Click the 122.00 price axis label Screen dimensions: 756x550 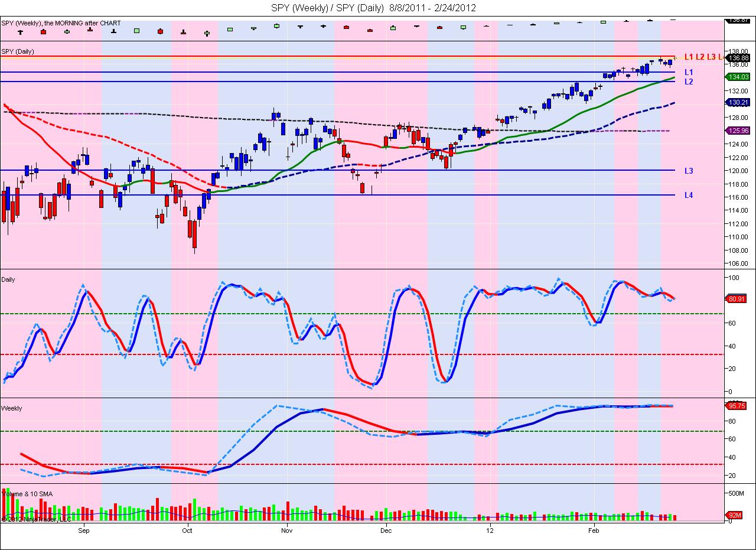pos(739,158)
